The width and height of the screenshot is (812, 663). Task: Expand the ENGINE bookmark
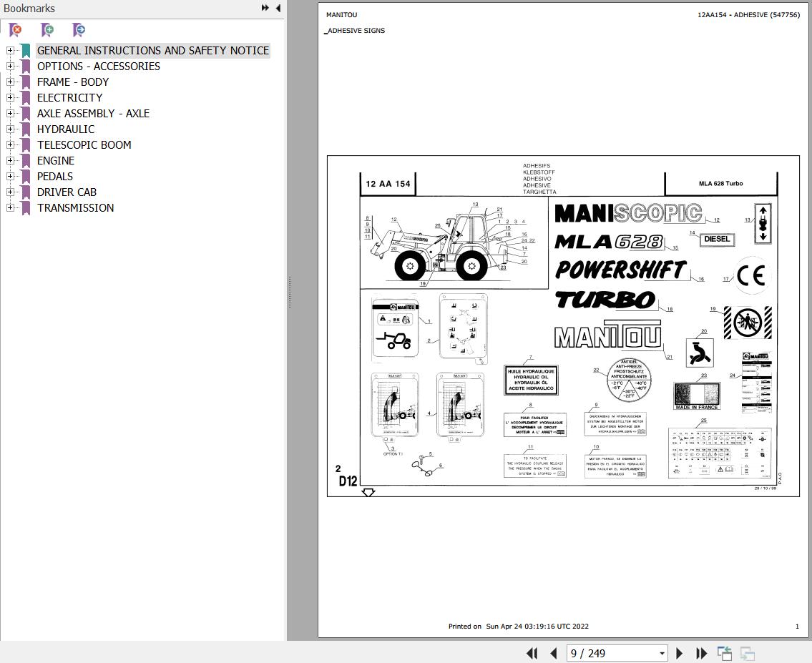point(10,160)
